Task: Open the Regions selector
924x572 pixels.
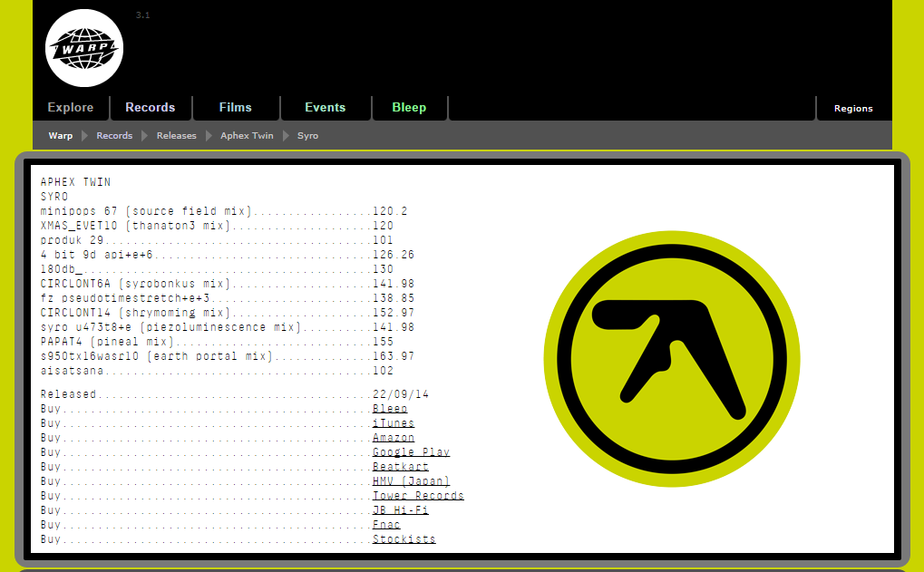Action: click(853, 109)
